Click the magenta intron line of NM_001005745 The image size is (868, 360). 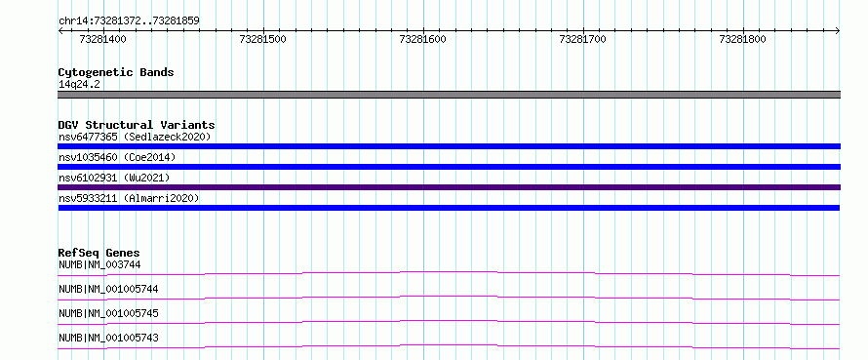tap(449, 321)
